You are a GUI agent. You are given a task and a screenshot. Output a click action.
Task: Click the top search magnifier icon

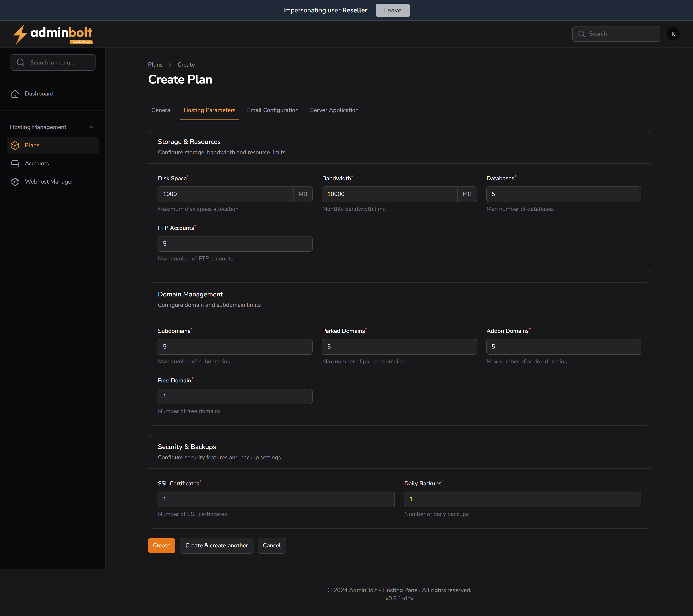(x=581, y=34)
